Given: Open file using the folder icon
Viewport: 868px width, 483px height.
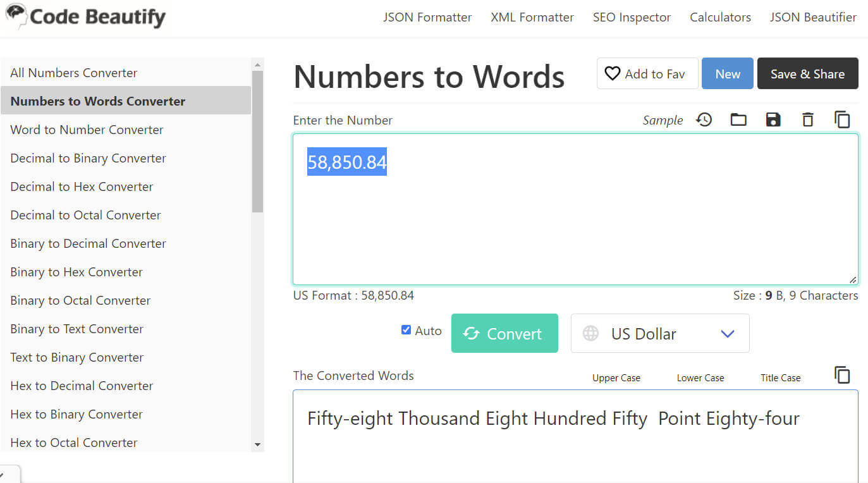Looking at the screenshot, I should 738,119.
